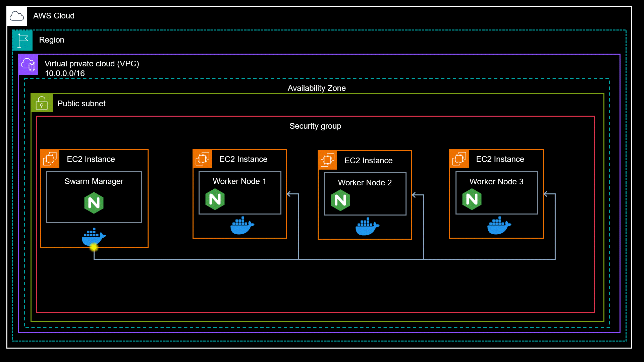Viewport: 644px width, 362px height.
Task: Click the AWS Cloud icon
Action: [x=16, y=16]
